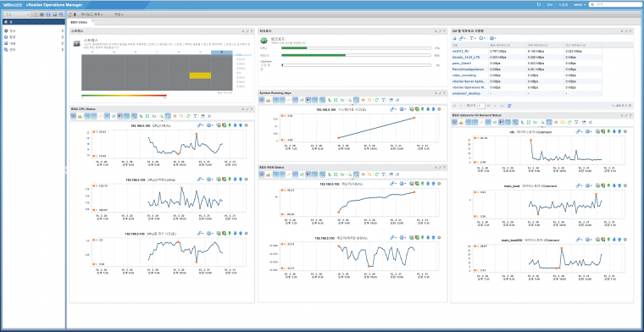Click the refresh icon in the top header bar
Image resolution: width=644 pixels, height=332 pixels.
tap(539, 4)
